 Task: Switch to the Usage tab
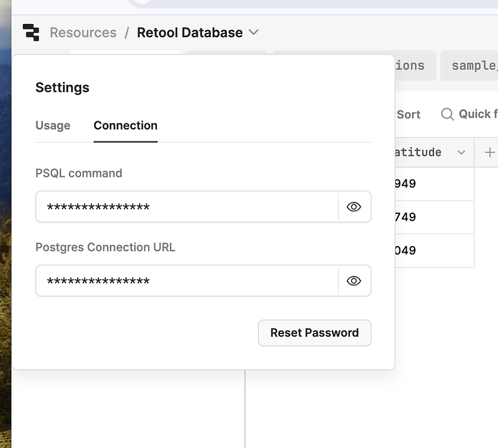[53, 125]
